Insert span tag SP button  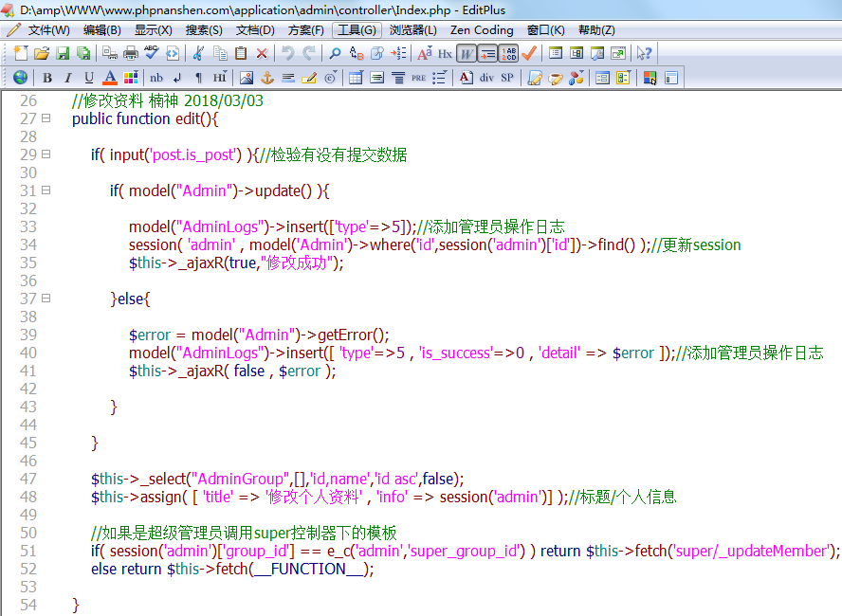click(x=507, y=78)
